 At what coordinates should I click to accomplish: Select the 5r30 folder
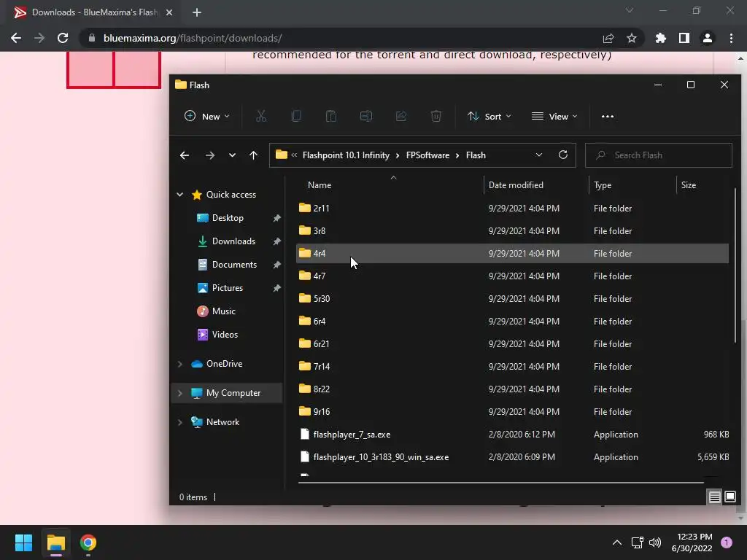512,298
